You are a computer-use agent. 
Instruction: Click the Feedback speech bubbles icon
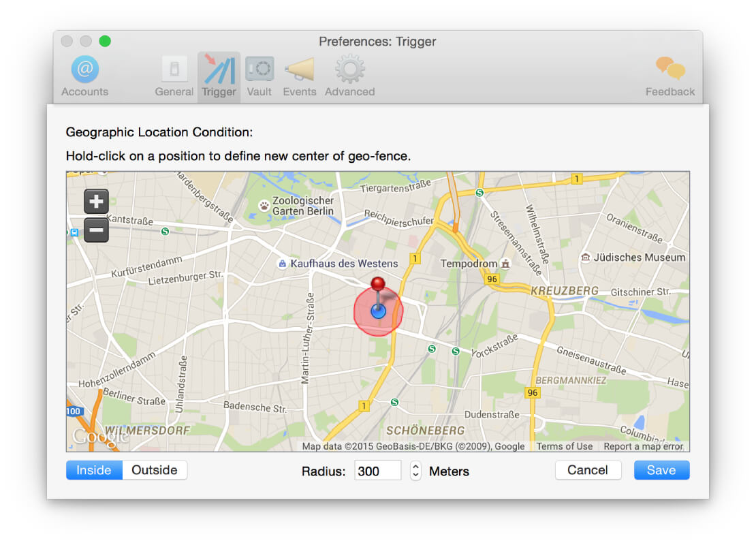click(x=670, y=68)
